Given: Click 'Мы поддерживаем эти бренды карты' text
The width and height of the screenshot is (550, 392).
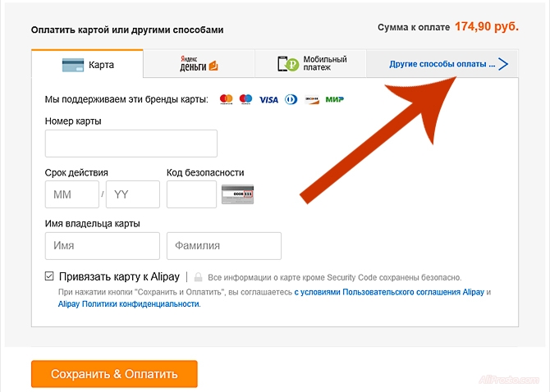Looking at the screenshot, I should tap(126, 99).
